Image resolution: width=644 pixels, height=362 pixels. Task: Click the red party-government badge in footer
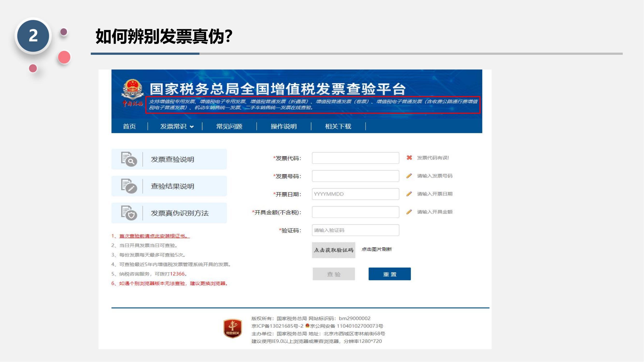pos(233,328)
